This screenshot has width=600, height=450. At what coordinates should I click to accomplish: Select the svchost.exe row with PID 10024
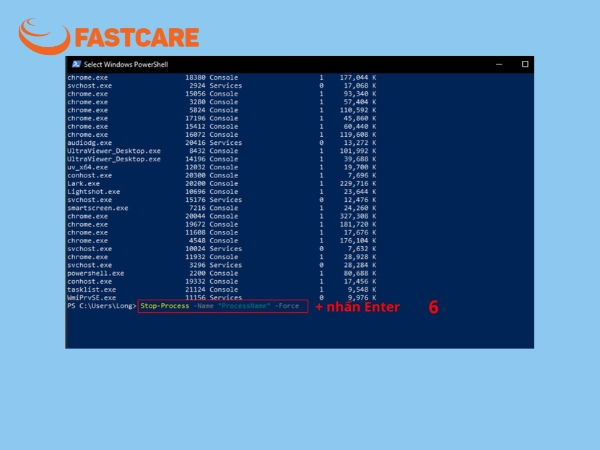[x=222, y=249]
